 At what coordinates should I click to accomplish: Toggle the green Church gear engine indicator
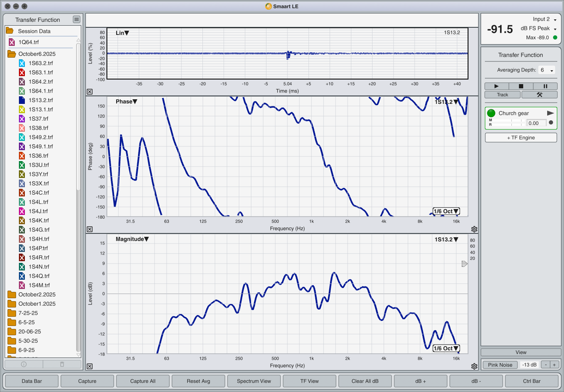tap(491, 113)
